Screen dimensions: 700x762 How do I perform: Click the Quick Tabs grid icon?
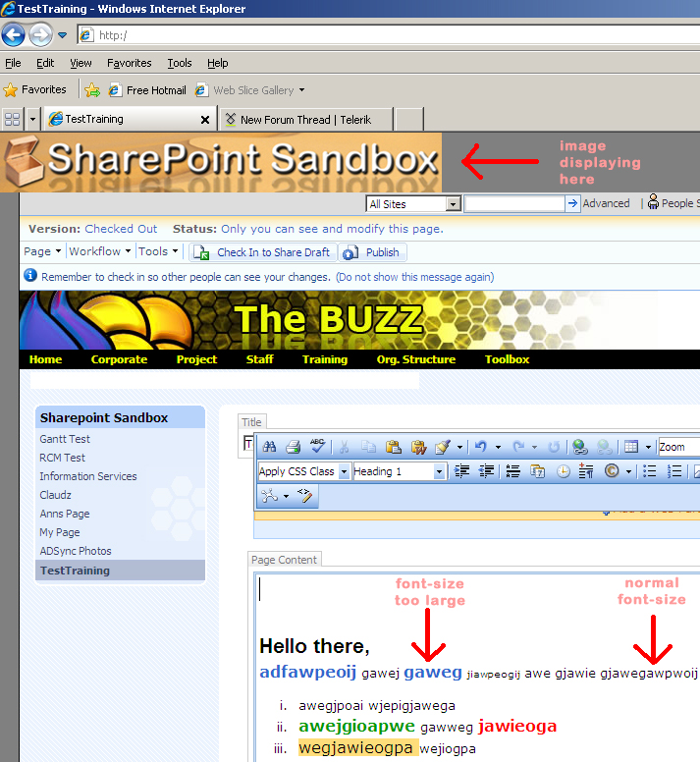coord(12,119)
